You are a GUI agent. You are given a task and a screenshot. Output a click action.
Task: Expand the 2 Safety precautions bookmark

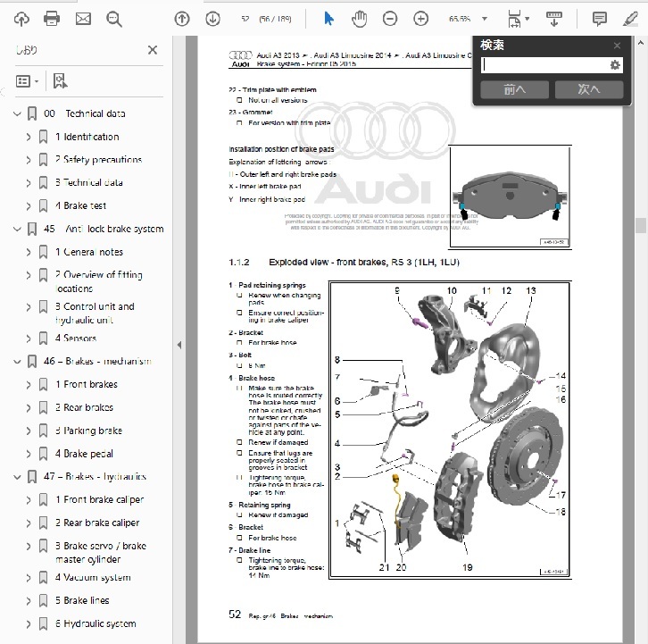[x=29, y=160]
